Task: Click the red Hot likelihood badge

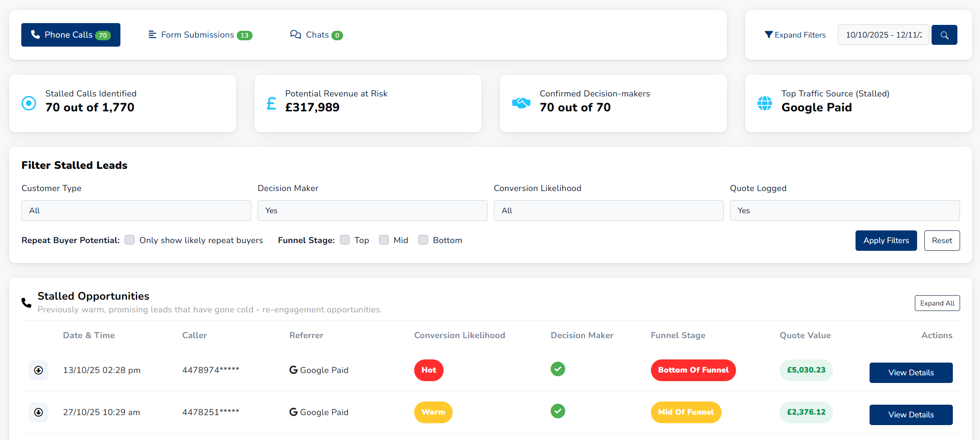Action: tap(428, 370)
